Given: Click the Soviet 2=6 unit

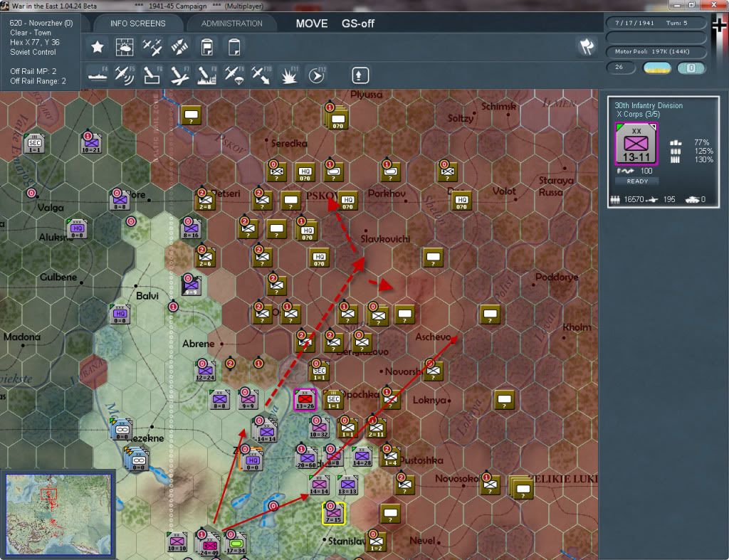Looking at the screenshot, I should tap(205, 257).
